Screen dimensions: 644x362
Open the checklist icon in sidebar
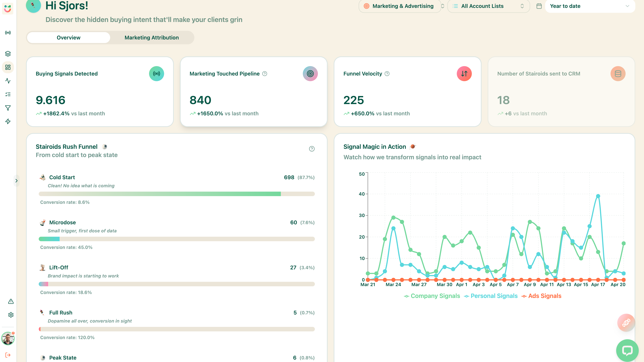8,94
